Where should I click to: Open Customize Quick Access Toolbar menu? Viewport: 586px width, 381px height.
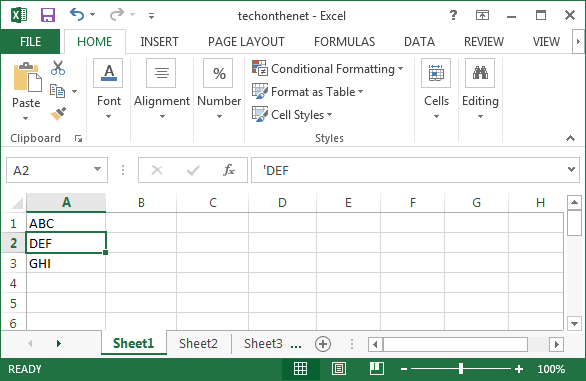(151, 16)
